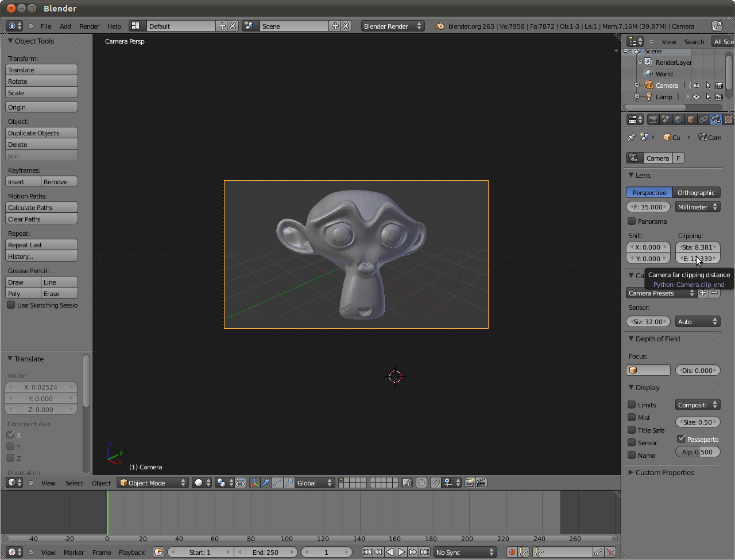
Task: Open the Render properties tab camera icon
Action: click(x=653, y=119)
